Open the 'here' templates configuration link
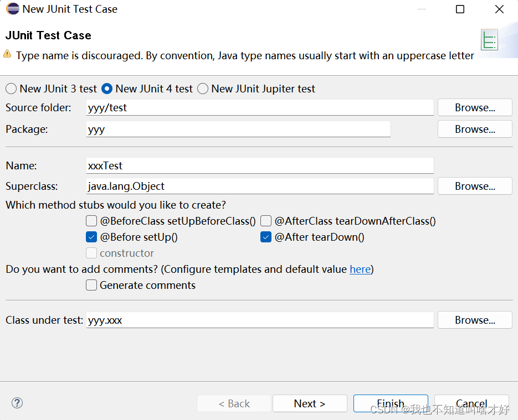This screenshot has width=518, height=420. click(x=360, y=269)
